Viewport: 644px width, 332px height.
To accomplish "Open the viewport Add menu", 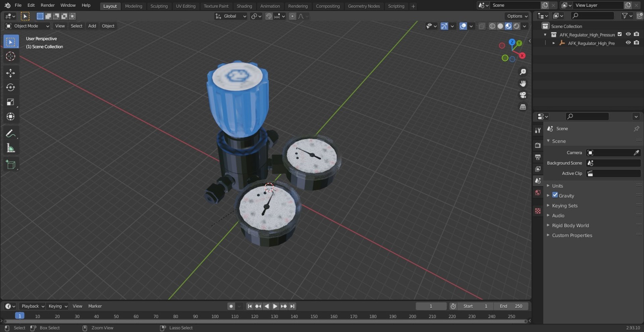I will point(92,26).
